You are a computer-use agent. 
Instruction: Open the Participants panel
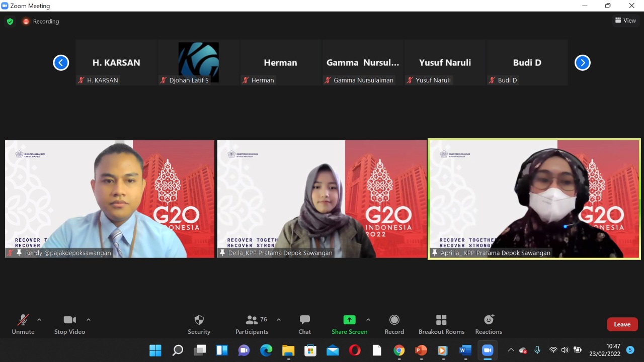pyautogui.click(x=252, y=324)
